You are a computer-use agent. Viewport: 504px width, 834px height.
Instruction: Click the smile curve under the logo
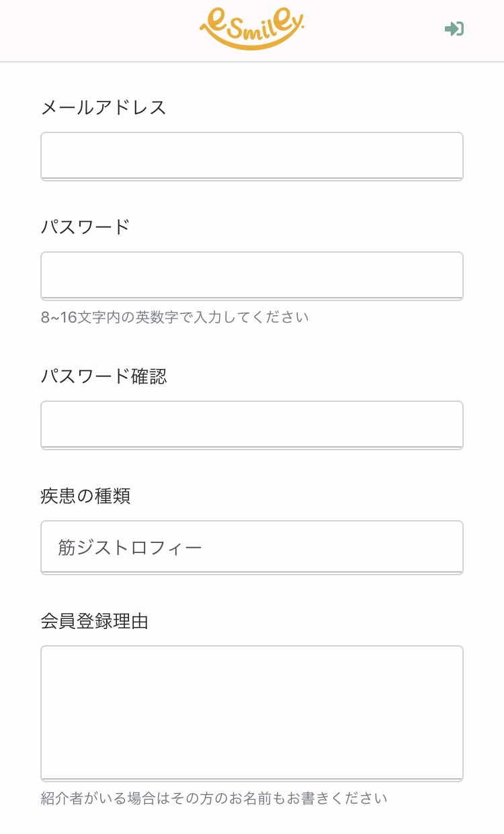coord(251,42)
